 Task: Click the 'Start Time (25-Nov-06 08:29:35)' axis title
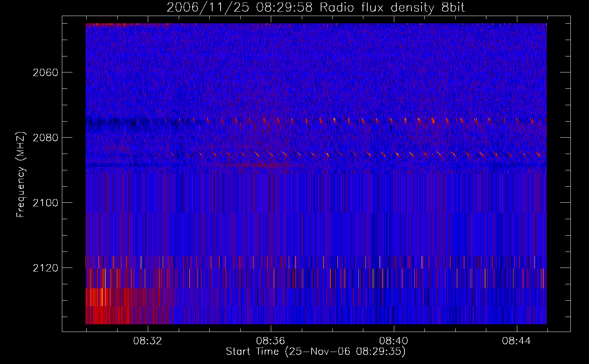[x=316, y=352]
